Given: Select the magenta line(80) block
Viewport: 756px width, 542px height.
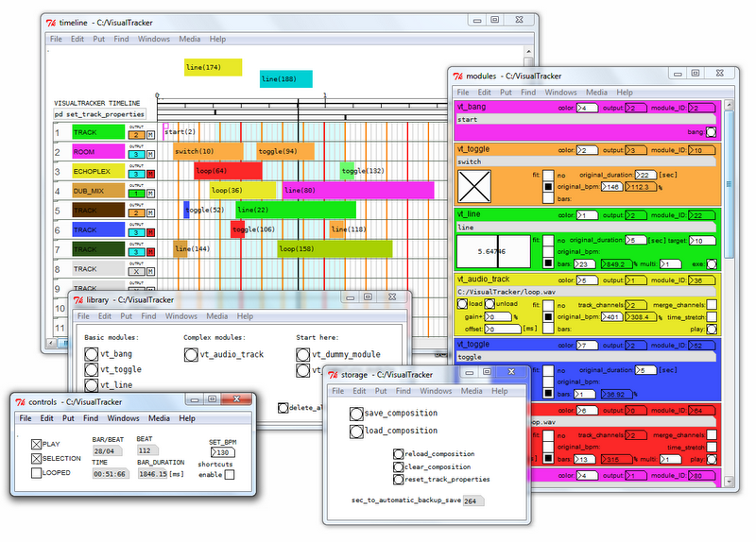Looking at the screenshot, I should click(x=358, y=191).
